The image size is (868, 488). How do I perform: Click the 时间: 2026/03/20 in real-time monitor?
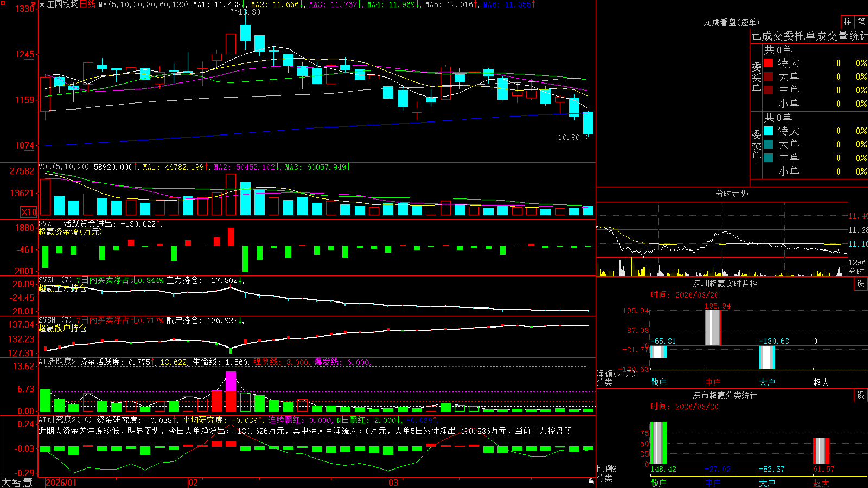click(685, 295)
